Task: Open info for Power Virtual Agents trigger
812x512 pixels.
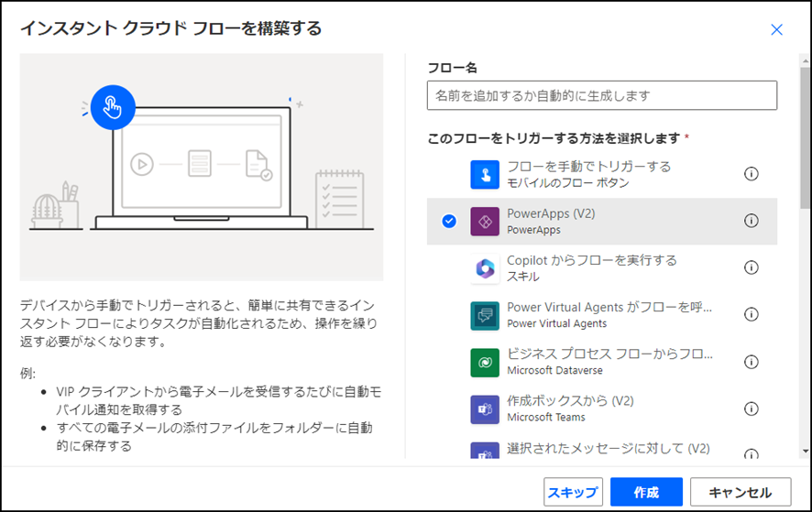Action: pos(751,315)
